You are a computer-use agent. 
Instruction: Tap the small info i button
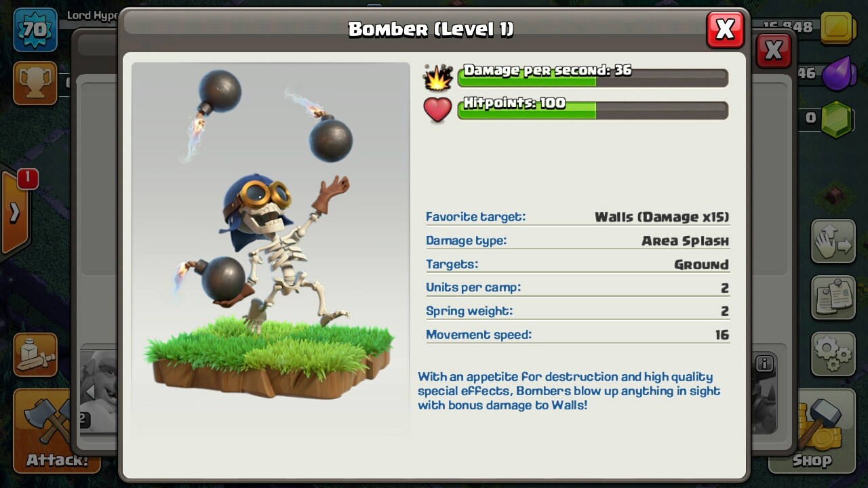click(x=764, y=363)
